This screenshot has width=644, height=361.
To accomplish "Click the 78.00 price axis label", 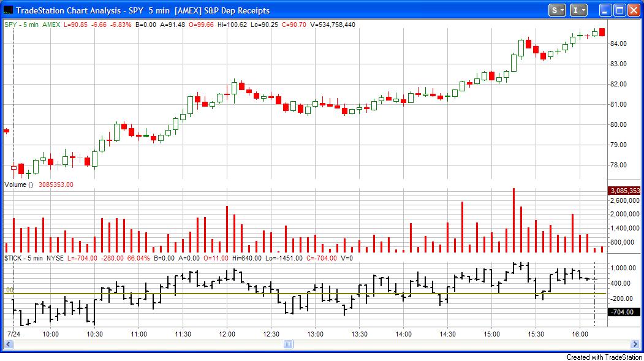I will tap(618, 165).
